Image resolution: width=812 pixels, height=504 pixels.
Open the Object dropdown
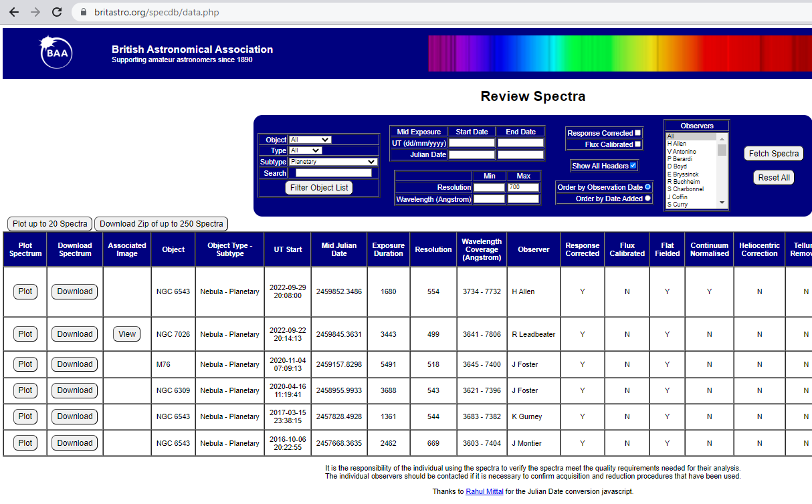click(310, 140)
